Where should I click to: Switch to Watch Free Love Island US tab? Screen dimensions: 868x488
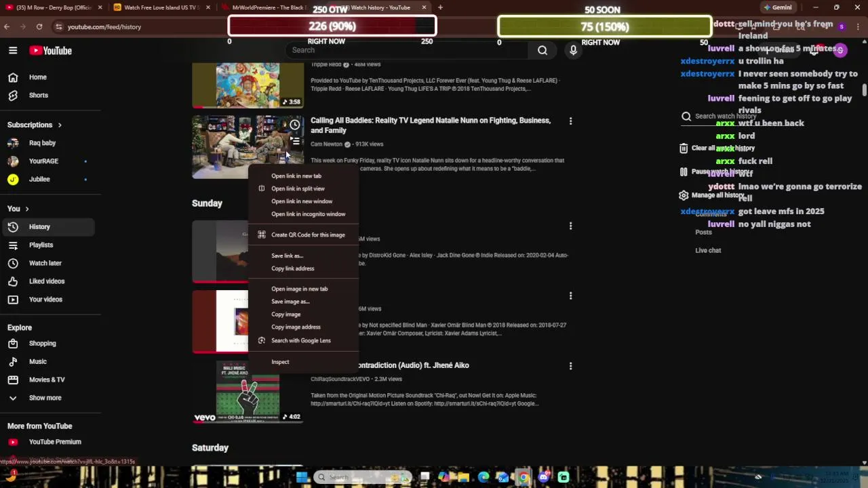click(162, 7)
